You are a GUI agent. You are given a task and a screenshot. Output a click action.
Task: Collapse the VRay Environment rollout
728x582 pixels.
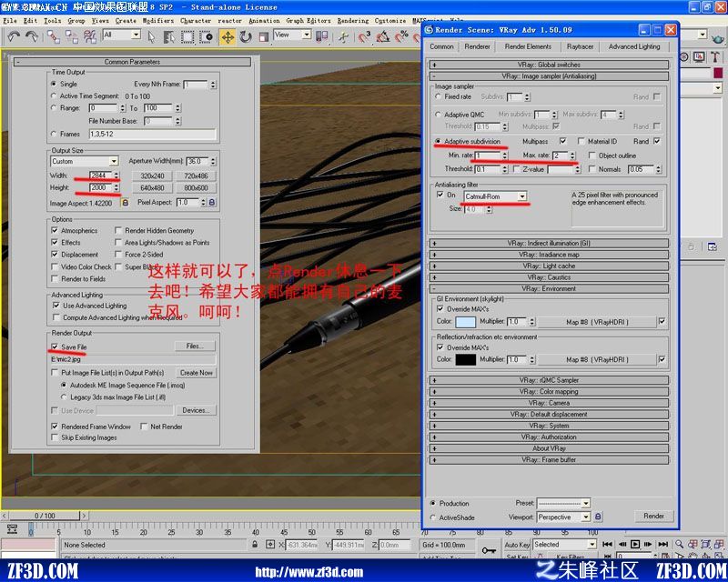click(x=550, y=288)
